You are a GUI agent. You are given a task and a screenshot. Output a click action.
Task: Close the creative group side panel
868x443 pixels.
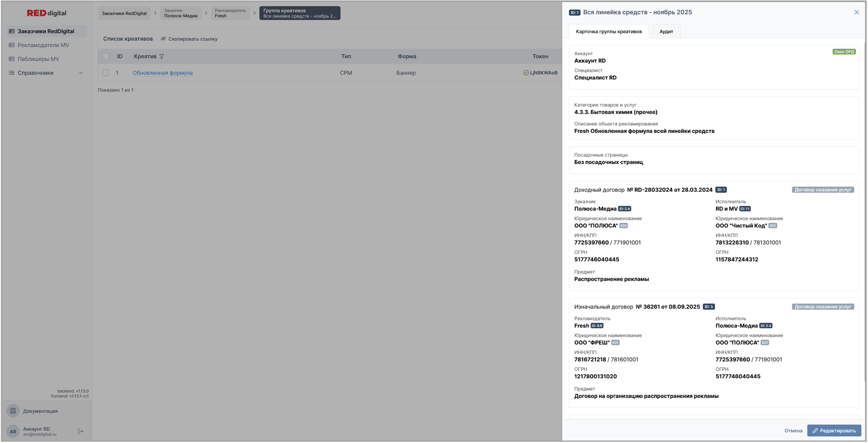[x=856, y=12]
